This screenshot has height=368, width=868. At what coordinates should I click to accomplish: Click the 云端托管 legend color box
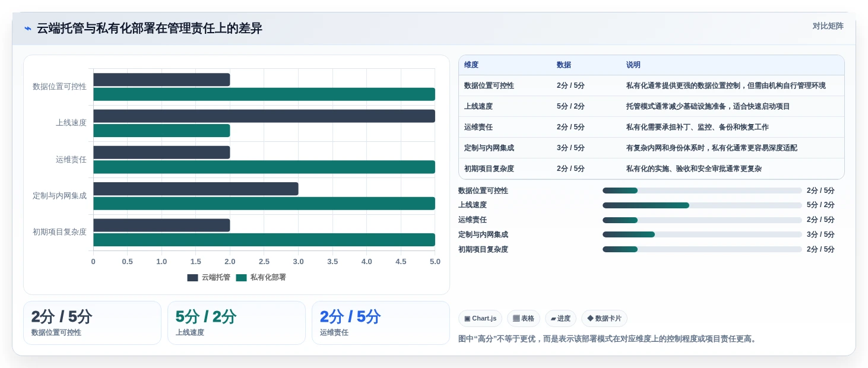click(x=192, y=278)
